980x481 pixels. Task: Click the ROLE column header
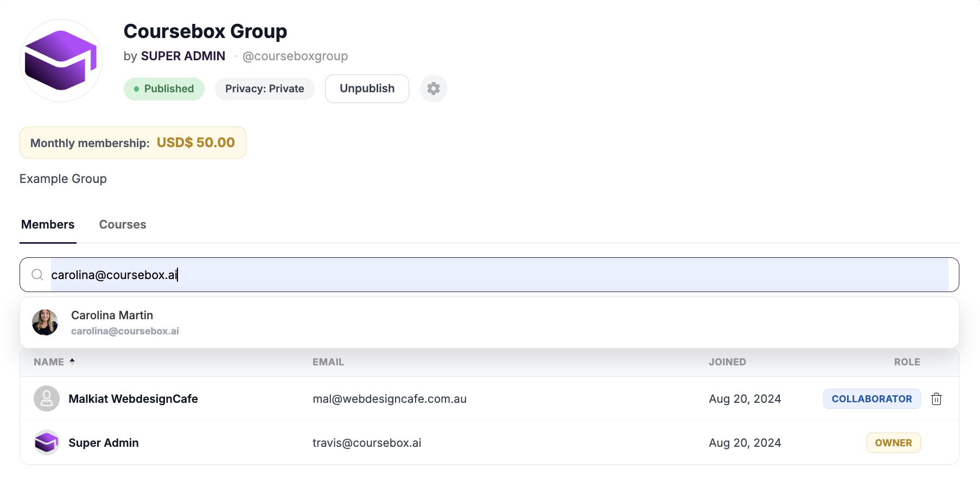[x=907, y=362]
